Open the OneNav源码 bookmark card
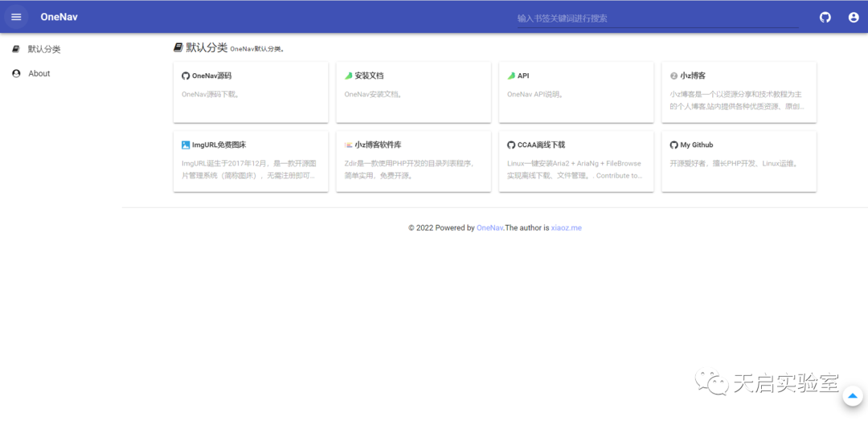 (251, 92)
